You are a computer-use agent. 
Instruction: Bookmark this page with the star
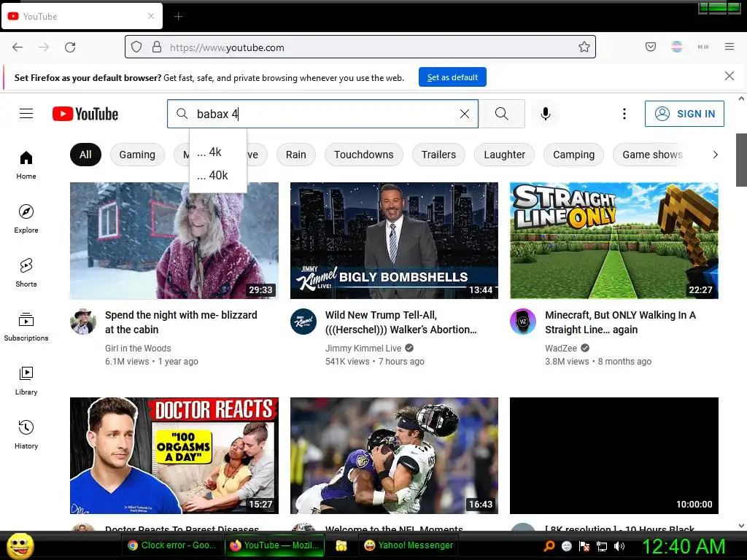coord(584,47)
